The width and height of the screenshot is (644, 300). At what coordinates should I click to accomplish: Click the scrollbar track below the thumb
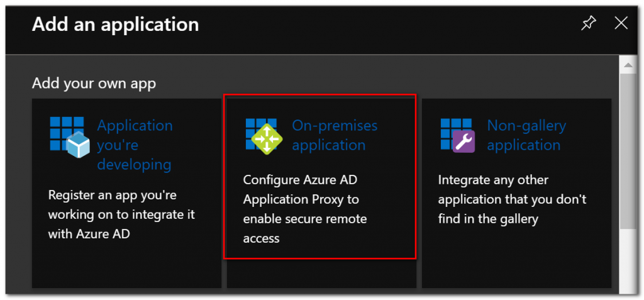click(626, 264)
